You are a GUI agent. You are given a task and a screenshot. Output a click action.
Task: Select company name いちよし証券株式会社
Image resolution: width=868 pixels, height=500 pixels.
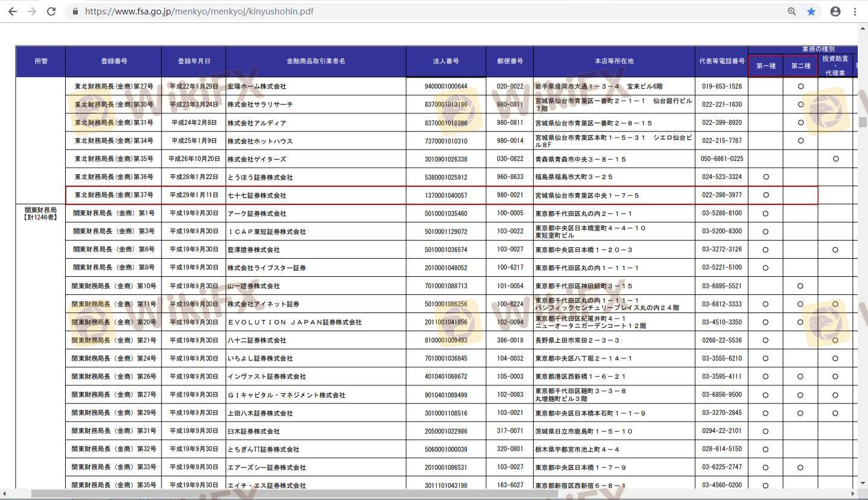(x=260, y=358)
